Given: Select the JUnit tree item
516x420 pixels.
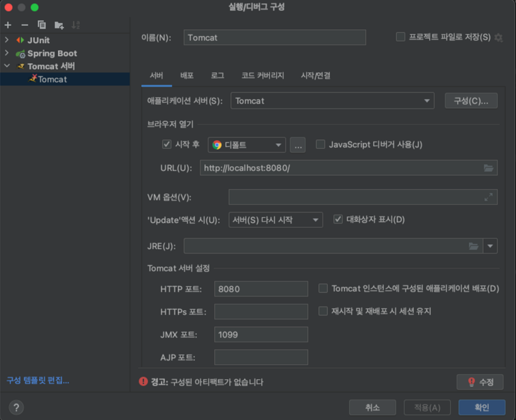Looking at the screenshot, I should (39, 40).
